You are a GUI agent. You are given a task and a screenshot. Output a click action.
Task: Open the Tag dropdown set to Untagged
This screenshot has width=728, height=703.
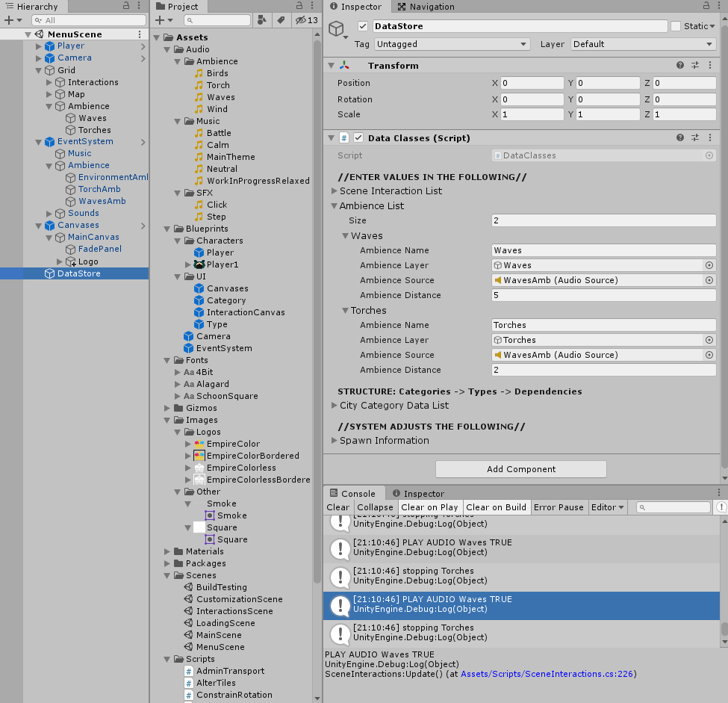click(x=452, y=44)
